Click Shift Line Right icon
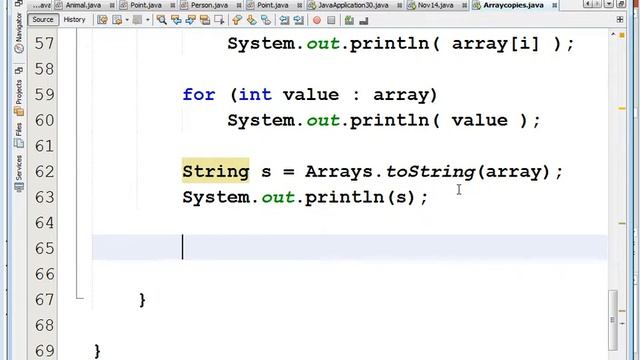Viewport: 640px width, 360px height. [299, 20]
